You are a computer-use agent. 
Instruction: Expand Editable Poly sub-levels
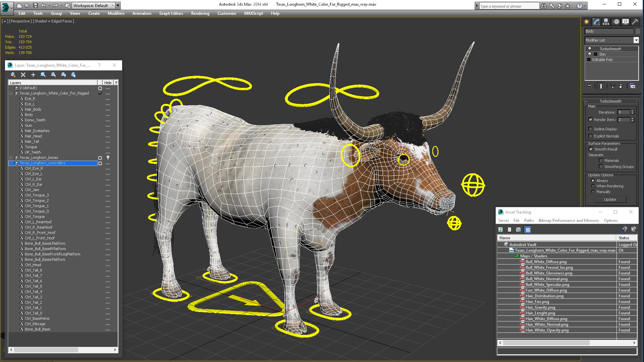(x=589, y=60)
